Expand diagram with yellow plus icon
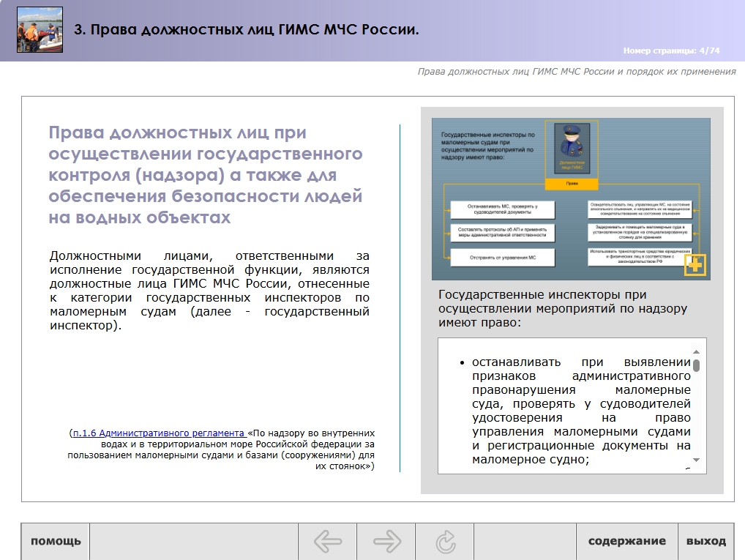The image size is (745, 560). click(x=695, y=265)
